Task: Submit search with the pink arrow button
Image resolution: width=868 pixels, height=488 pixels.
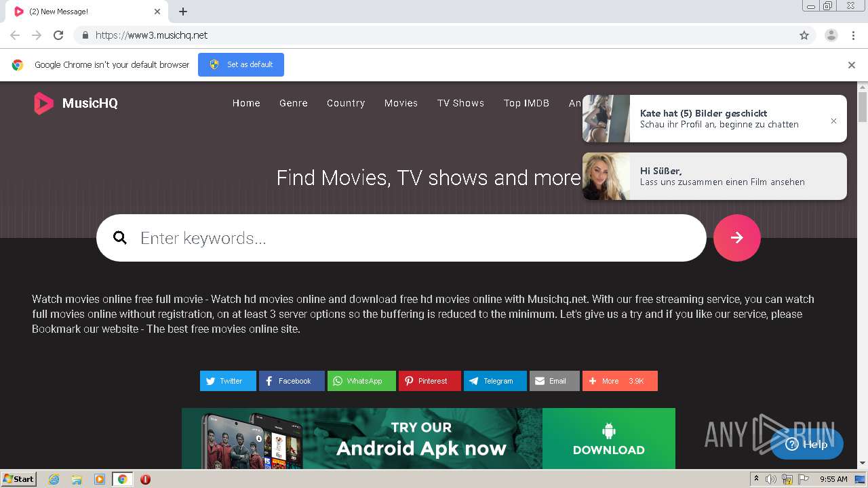Action: [x=737, y=238]
